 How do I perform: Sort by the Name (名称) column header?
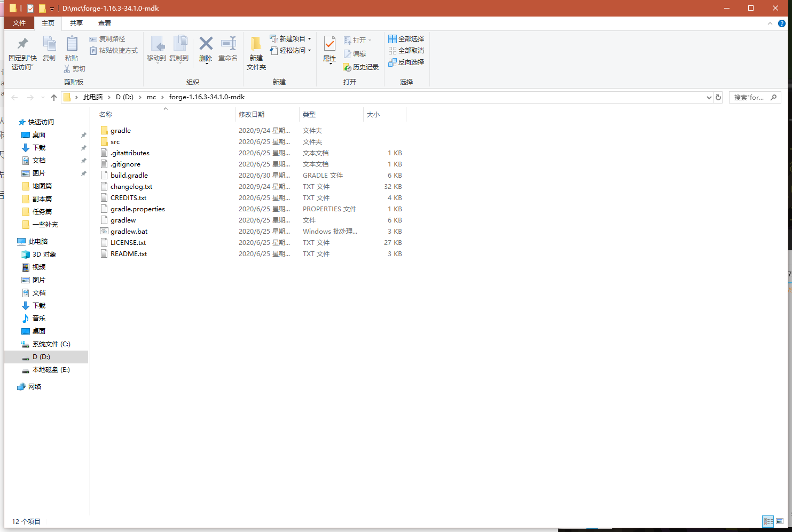[106, 115]
